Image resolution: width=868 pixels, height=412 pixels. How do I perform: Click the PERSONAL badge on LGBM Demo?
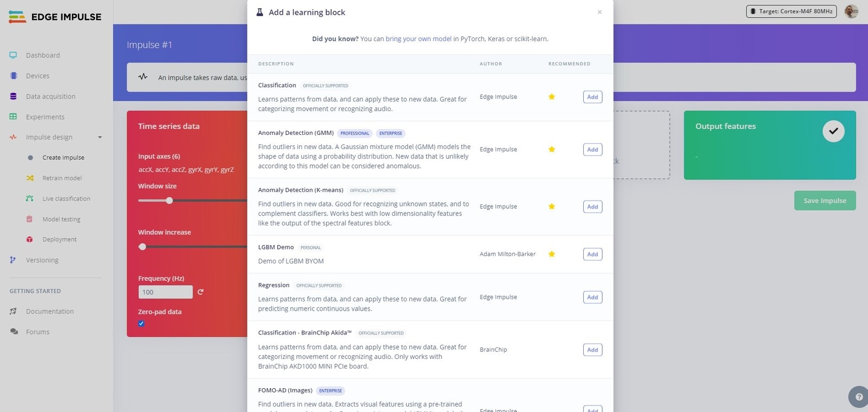[311, 248]
